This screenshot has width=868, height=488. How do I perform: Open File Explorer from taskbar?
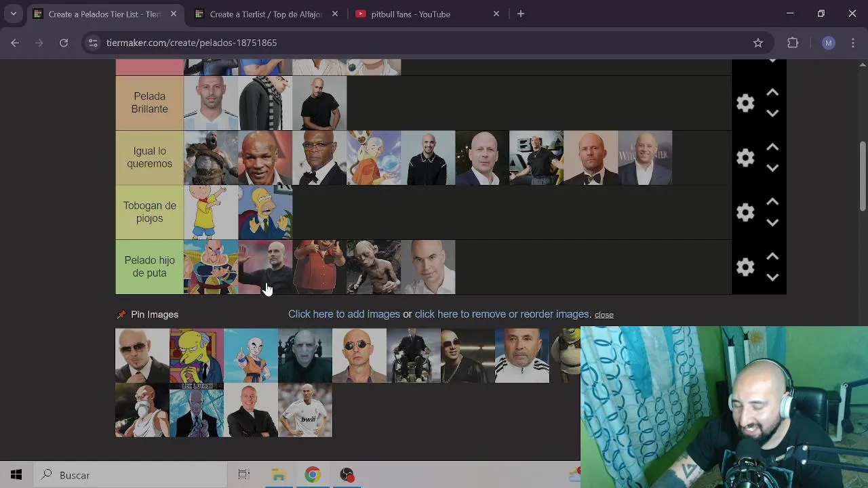(279, 475)
